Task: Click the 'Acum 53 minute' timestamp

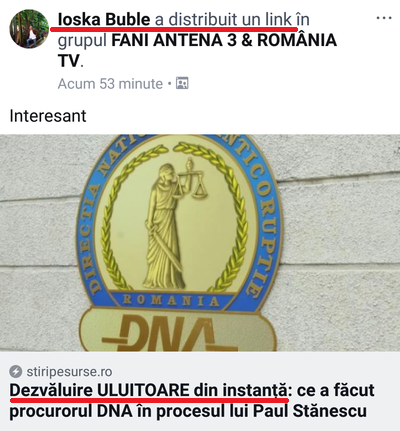Action: [x=110, y=84]
